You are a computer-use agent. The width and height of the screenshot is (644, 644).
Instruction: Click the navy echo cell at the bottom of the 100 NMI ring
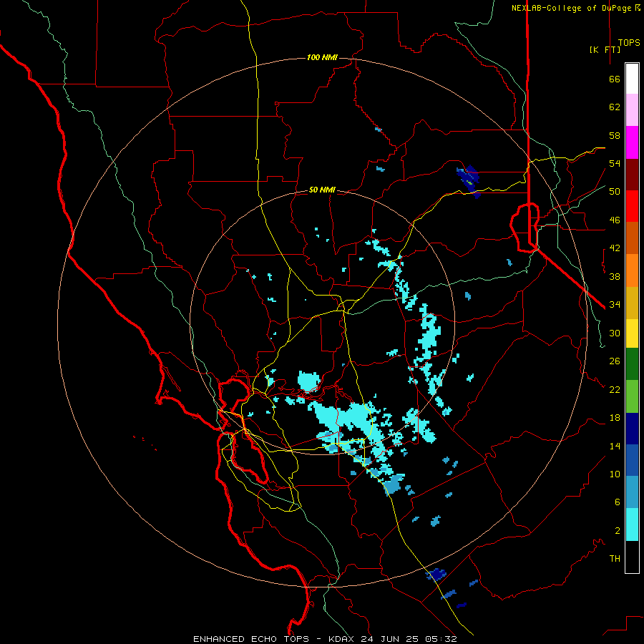pos(436,574)
